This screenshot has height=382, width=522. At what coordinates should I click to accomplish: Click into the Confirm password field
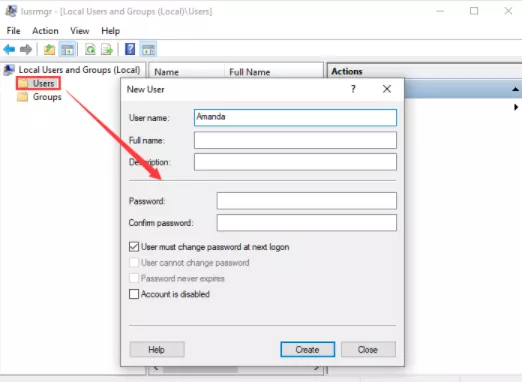307,223
